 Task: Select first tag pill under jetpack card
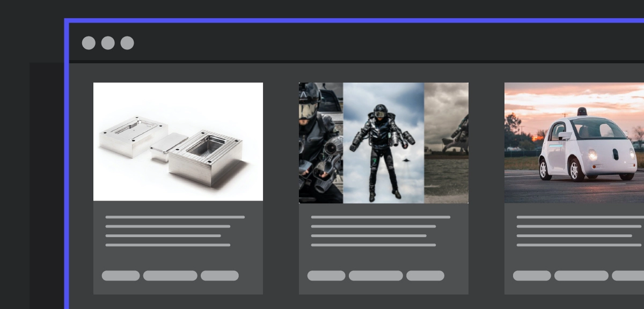pos(326,276)
